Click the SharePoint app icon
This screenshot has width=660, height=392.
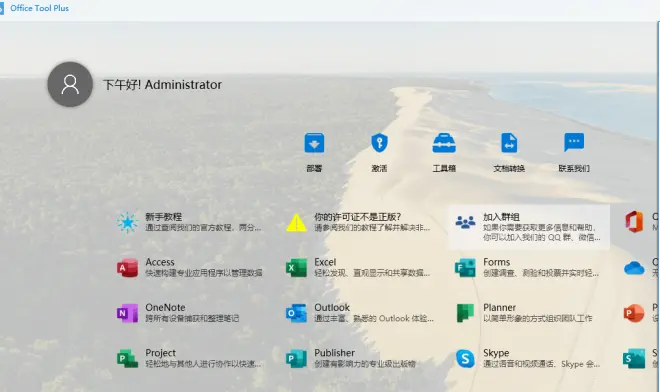coord(634,359)
